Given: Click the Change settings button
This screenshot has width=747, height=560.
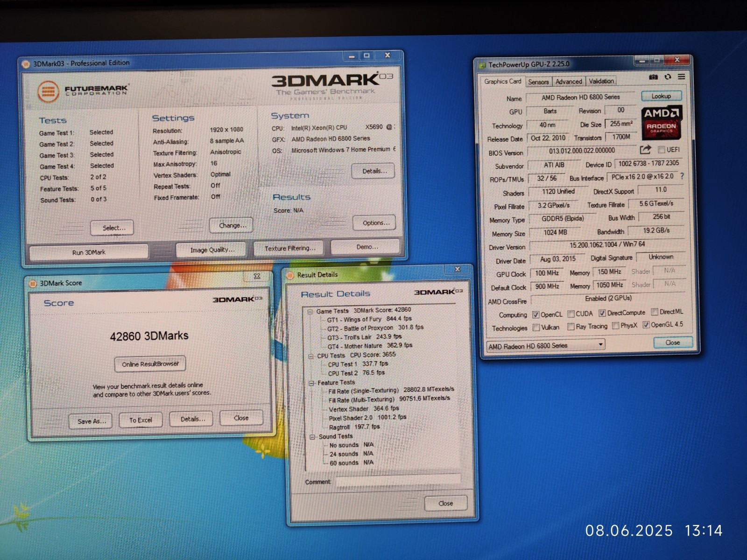Looking at the screenshot, I should tap(232, 225).
